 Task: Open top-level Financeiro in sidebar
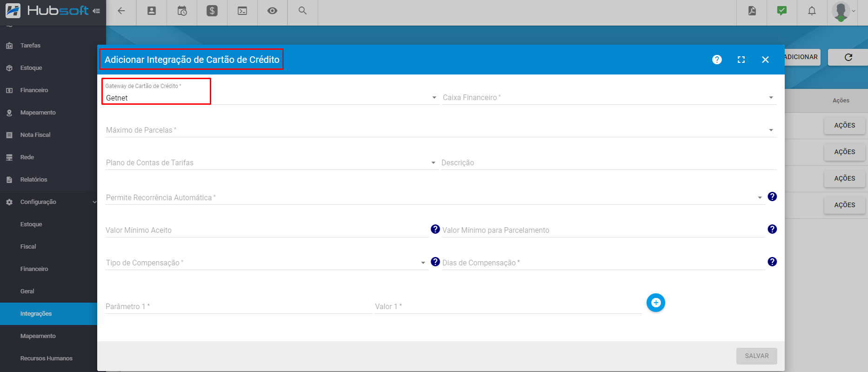(x=48, y=90)
